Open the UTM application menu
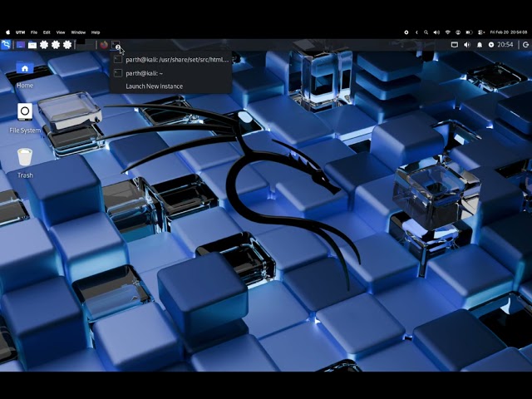Viewport: 532px width, 399px height. [x=20, y=32]
